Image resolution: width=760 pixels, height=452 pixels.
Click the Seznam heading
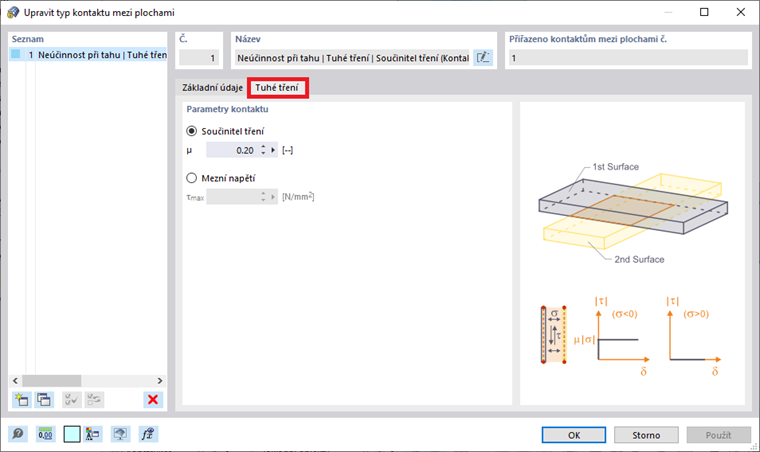28,39
